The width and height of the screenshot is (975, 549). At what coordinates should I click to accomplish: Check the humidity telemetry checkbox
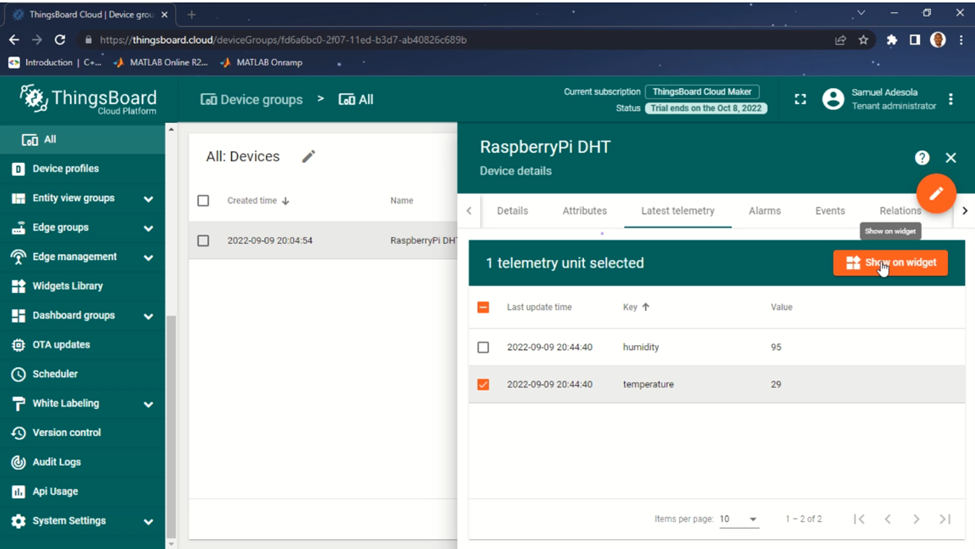tap(483, 348)
